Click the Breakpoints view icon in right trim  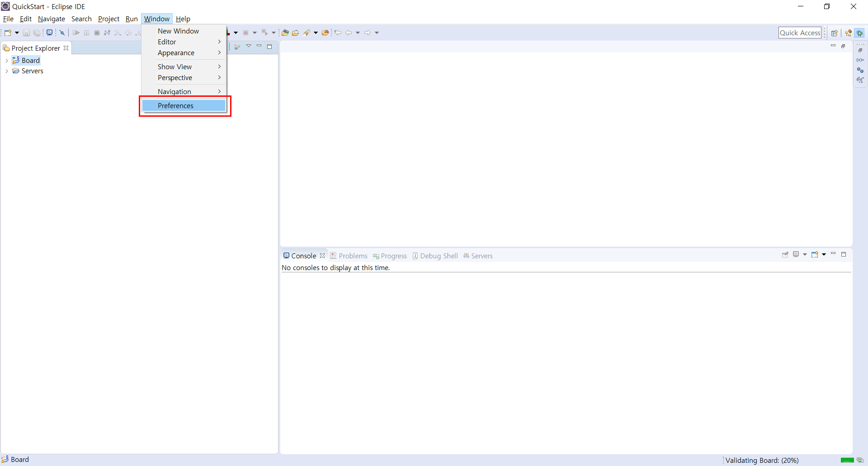coord(860,70)
